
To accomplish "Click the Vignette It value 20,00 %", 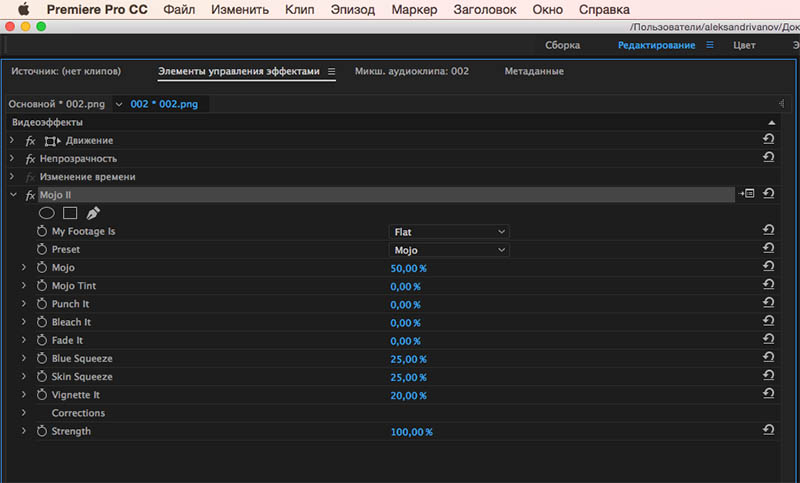I will pyautogui.click(x=408, y=395).
